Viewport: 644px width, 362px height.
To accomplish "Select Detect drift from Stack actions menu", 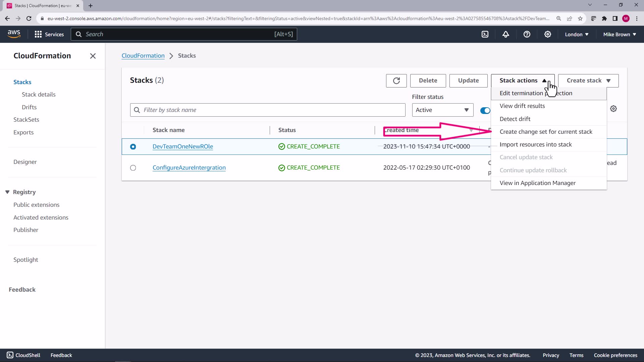I will [515, 119].
